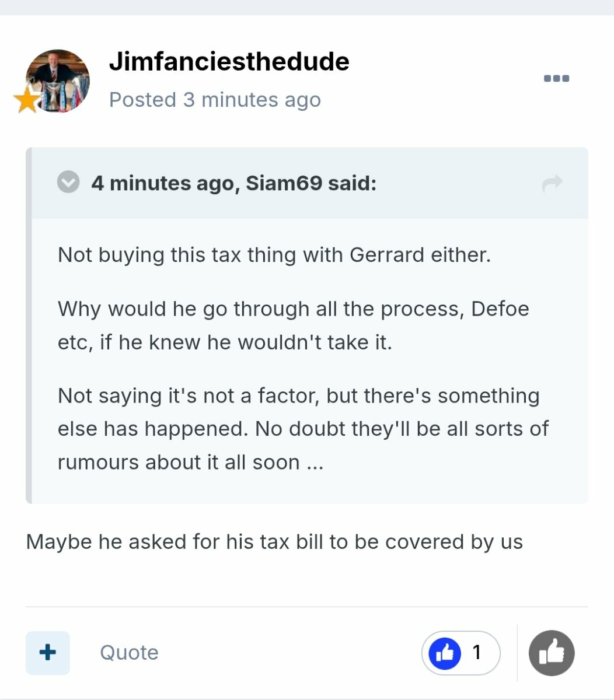The width and height of the screenshot is (614, 700).
Task: Go to the original quoted post arrow
Action: tap(552, 184)
